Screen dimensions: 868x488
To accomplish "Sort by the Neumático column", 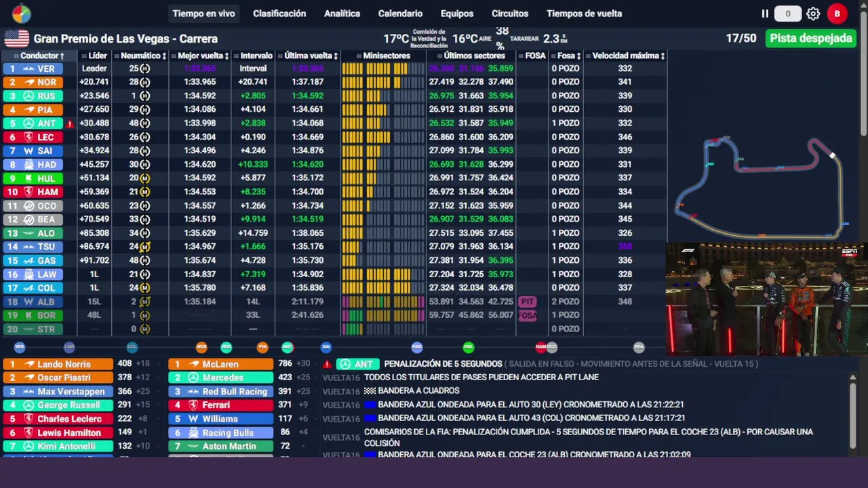I will point(140,56).
